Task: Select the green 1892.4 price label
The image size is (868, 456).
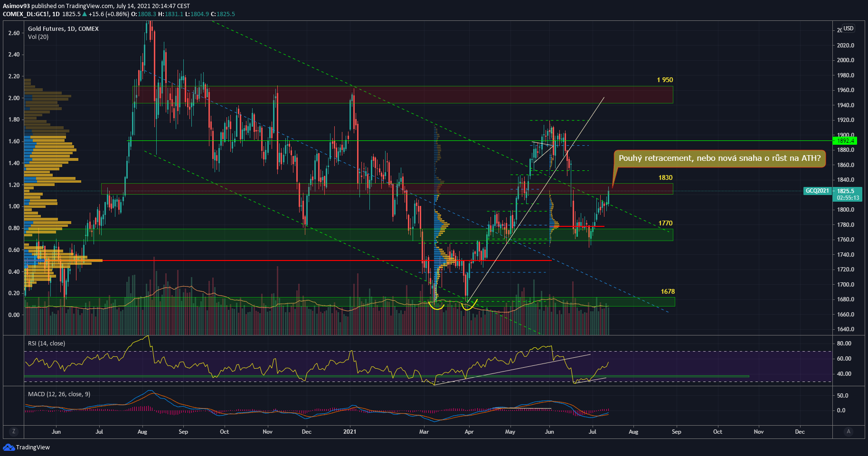Action: [845, 141]
